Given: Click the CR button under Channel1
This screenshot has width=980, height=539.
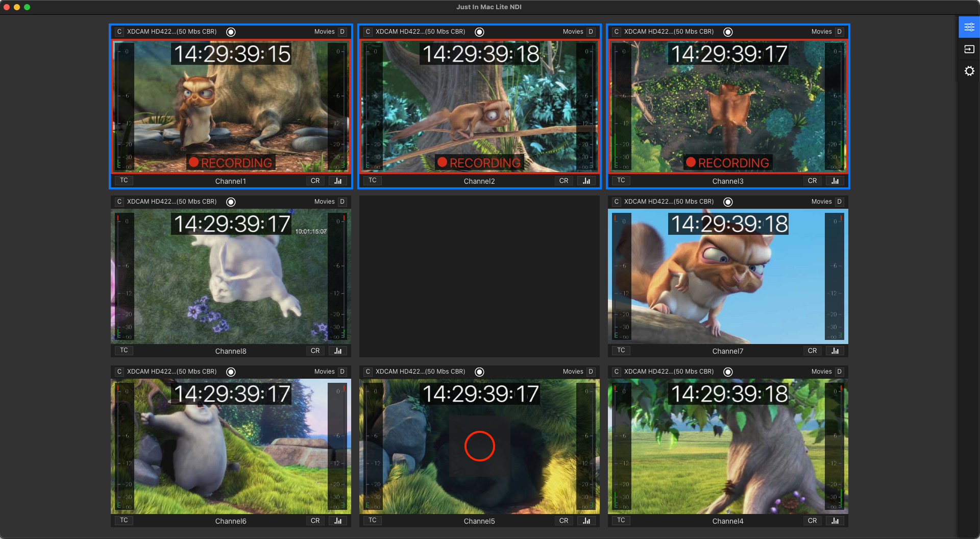Looking at the screenshot, I should (315, 181).
